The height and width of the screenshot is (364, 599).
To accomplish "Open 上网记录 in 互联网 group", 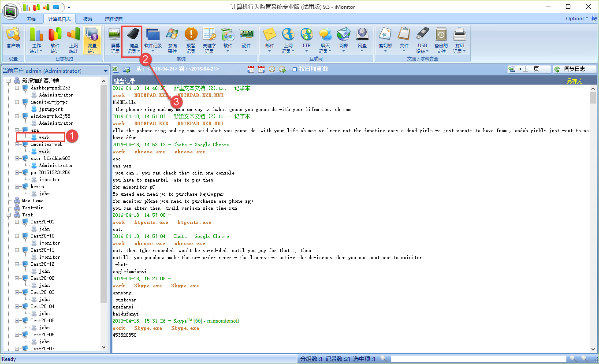I will tap(288, 41).
